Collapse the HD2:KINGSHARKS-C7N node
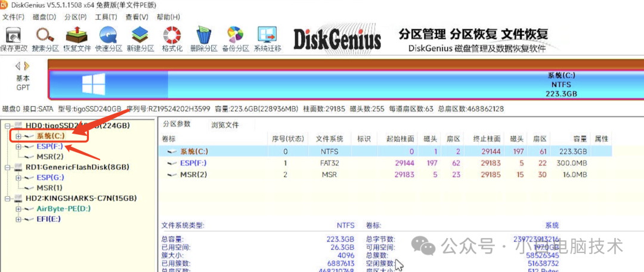Screen dimensions: 644x272 7,199
